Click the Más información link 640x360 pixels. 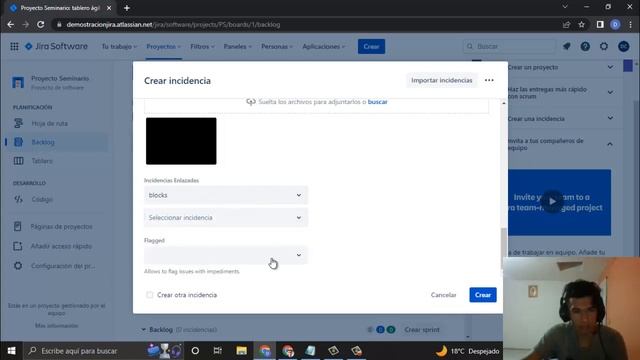tap(56, 326)
